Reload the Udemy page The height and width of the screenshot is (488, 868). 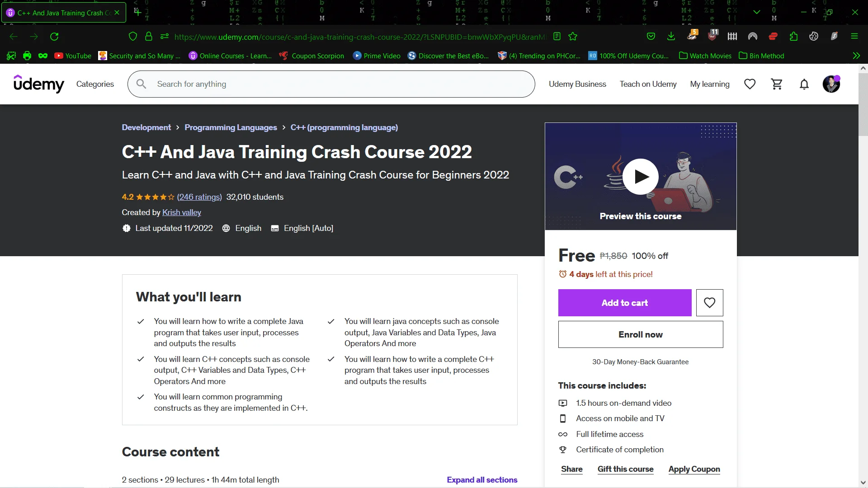54,37
